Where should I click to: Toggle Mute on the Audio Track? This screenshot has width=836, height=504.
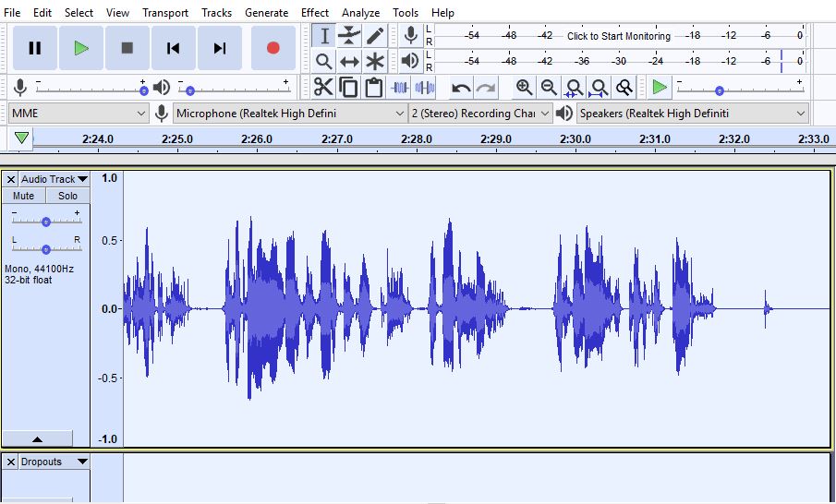click(23, 196)
